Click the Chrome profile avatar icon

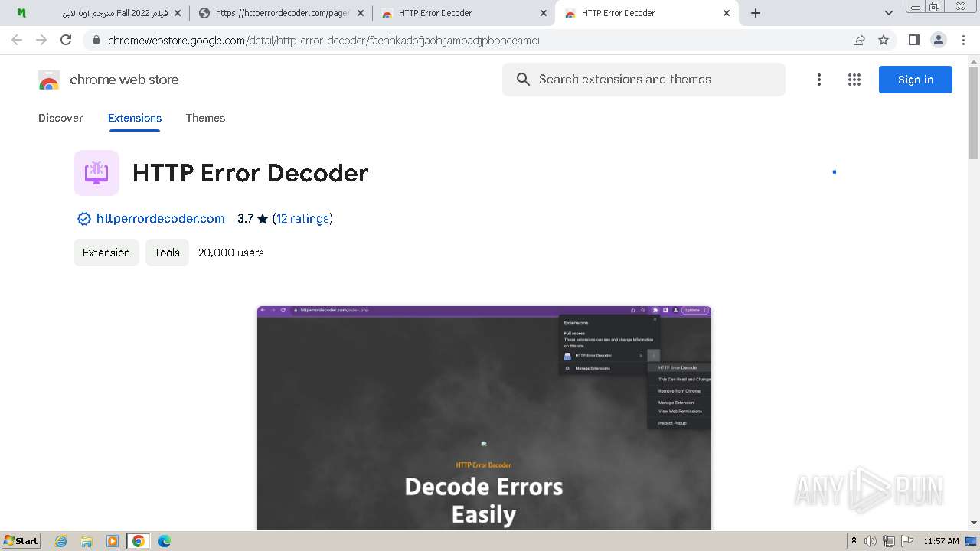pos(938,40)
